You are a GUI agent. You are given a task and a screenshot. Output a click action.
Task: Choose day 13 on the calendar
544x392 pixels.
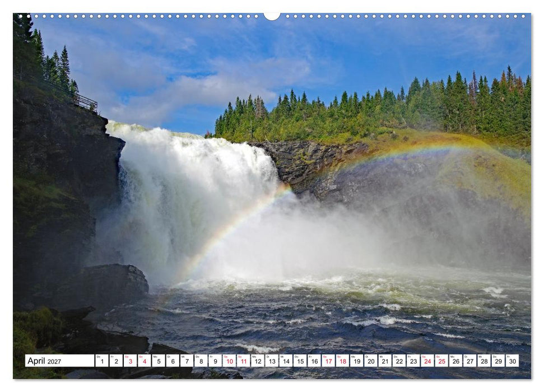click(272, 361)
